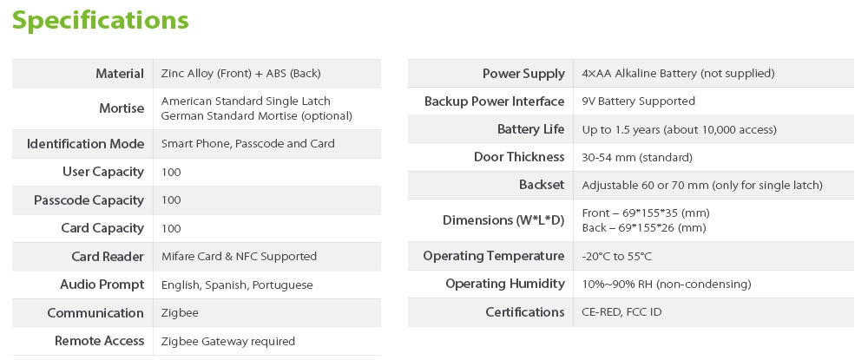Click the Card Reader label
This screenshot has width=868, height=360.
click(x=108, y=257)
